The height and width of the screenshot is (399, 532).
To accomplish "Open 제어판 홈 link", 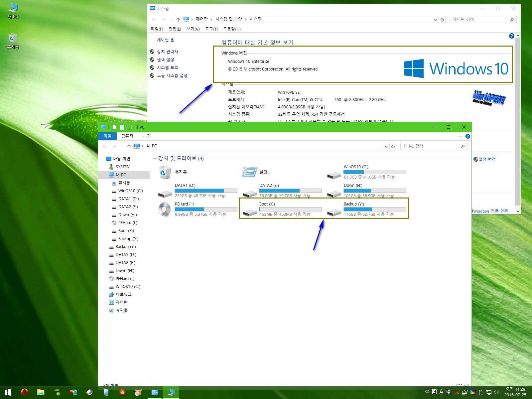I will (x=165, y=40).
